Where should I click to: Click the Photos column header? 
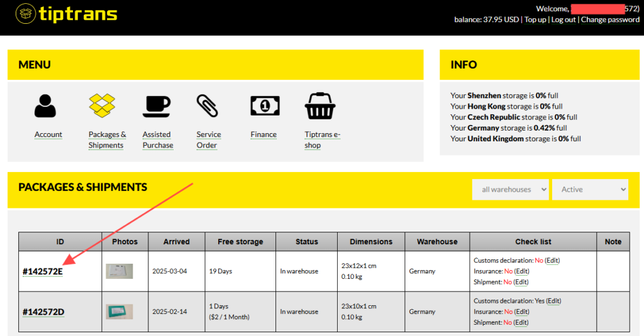pyautogui.click(x=125, y=242)
